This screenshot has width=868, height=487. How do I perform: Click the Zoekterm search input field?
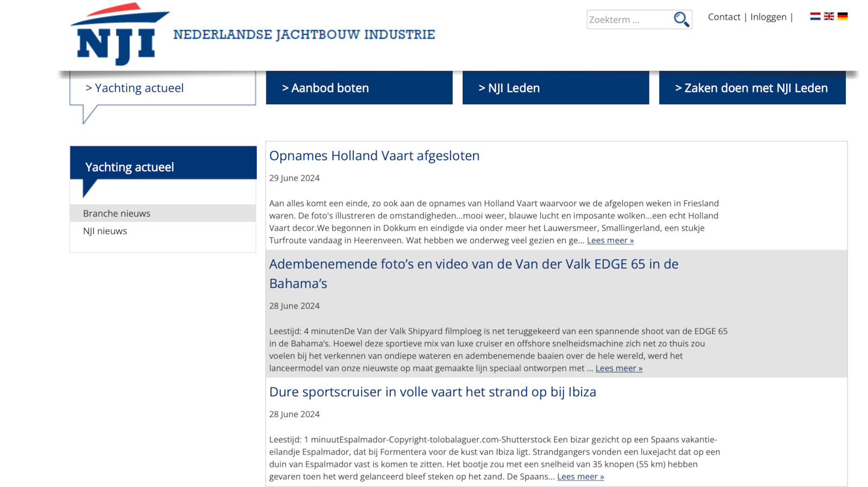coord(628,20)
